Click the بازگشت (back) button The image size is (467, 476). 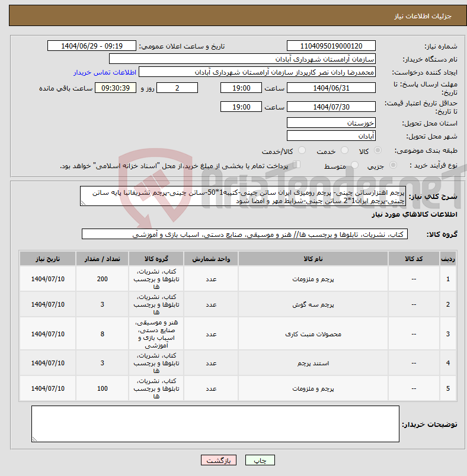pos(219,460)
